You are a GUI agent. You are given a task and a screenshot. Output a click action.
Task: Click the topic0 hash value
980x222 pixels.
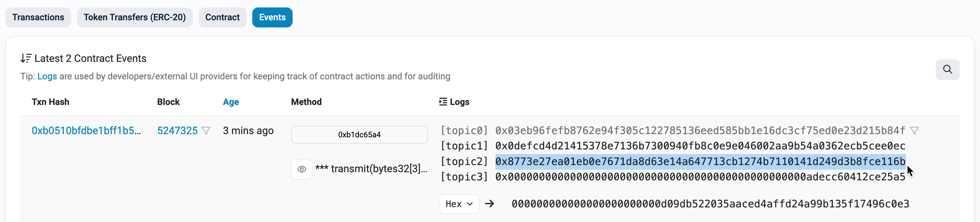tap(700, 131)
